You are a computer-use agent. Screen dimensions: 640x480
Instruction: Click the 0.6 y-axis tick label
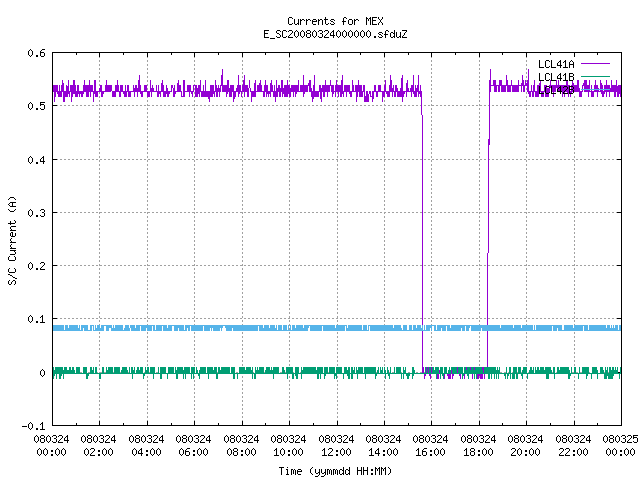pos(36,53)
